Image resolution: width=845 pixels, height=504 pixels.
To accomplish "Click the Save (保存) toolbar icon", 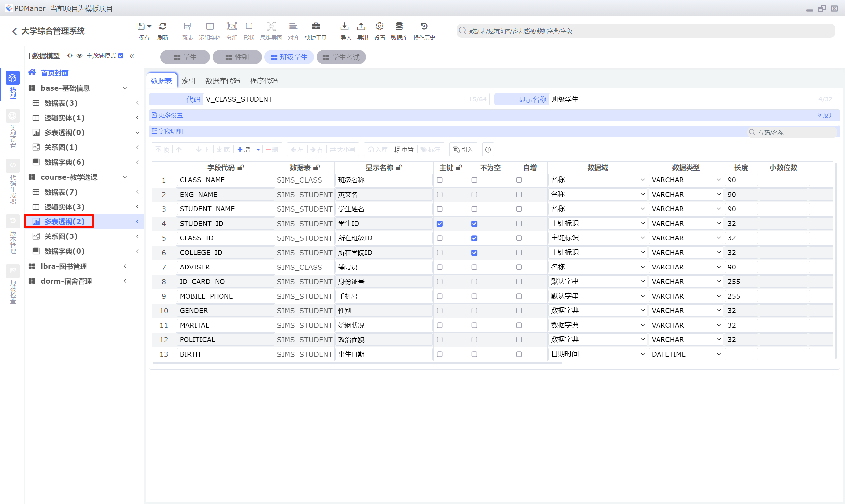I will pyautogui.click(x=141, y=27).
